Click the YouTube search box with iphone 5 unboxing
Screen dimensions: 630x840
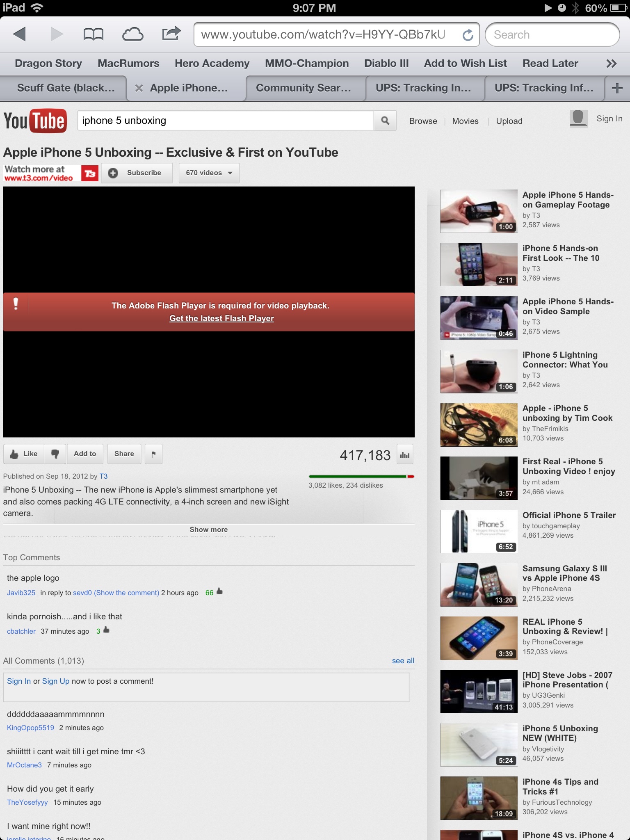(x=226, y=121)
